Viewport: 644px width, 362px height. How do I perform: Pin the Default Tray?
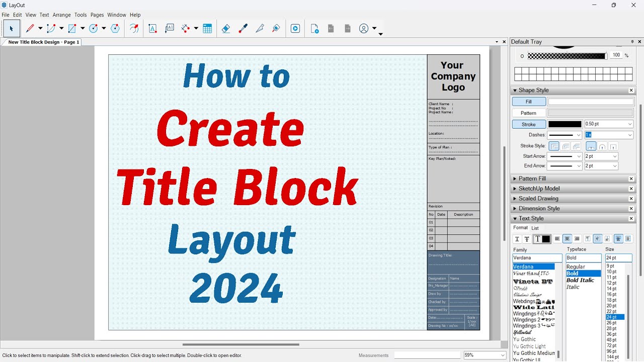tap(632, 42)
